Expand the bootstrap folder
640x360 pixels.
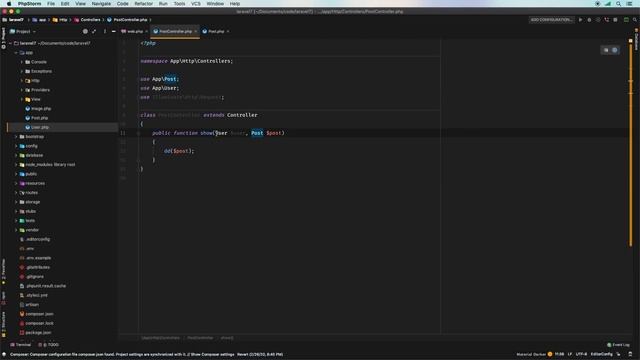click(x=16, y=137)
